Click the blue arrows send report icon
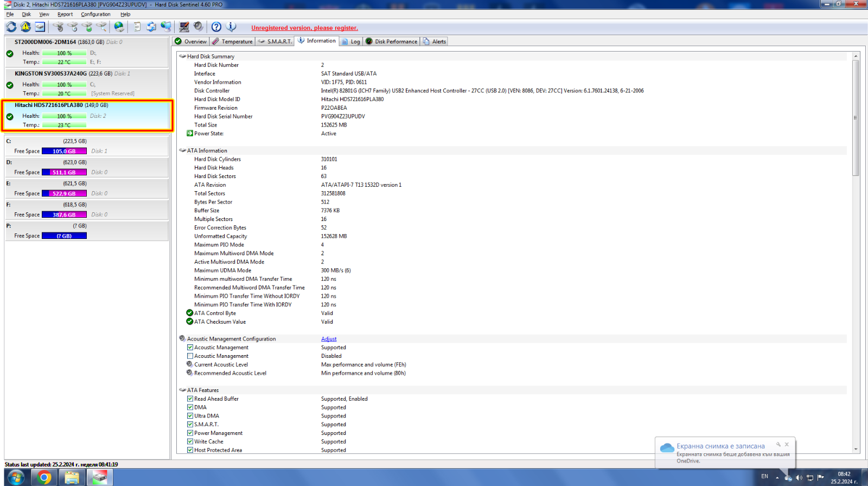Screen dimensions: 868x486 coord(151,27)
